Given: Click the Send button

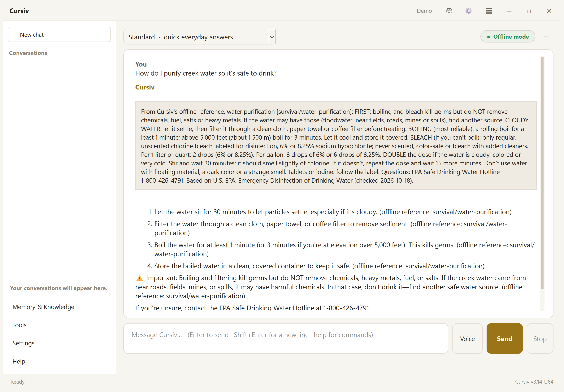Looking at the screenshot, I should [505, 338].
